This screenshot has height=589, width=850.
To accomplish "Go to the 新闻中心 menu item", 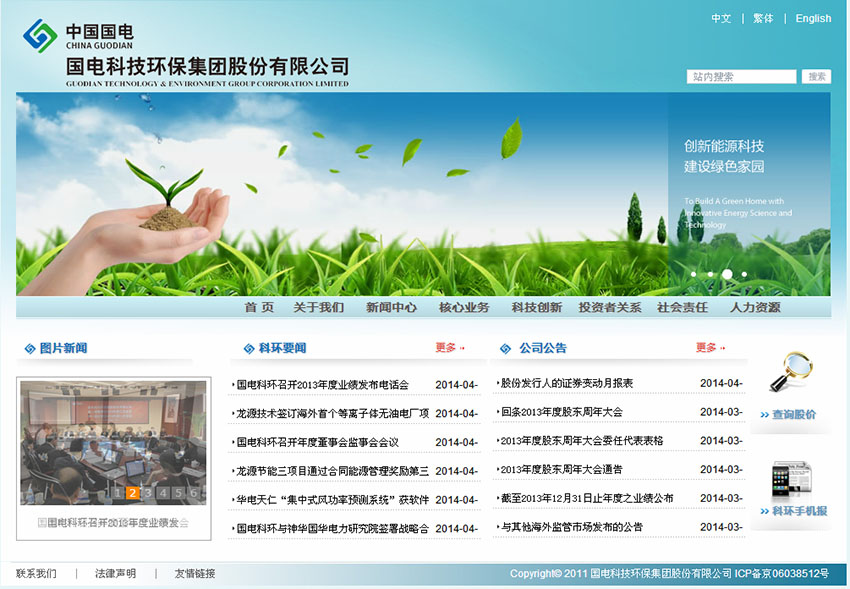I will pyautogui.click(x=391, y=308).
